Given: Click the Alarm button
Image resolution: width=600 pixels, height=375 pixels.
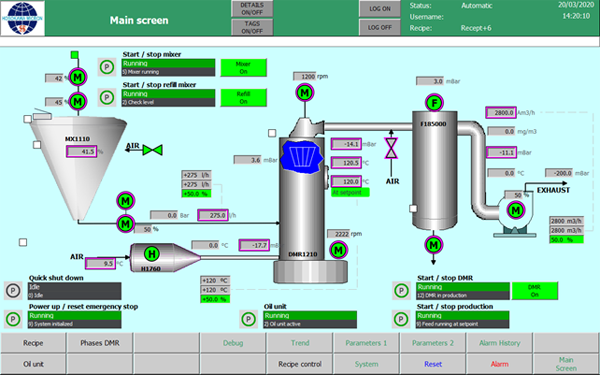Looking at the screenshot, I should (x=499, y=364).
